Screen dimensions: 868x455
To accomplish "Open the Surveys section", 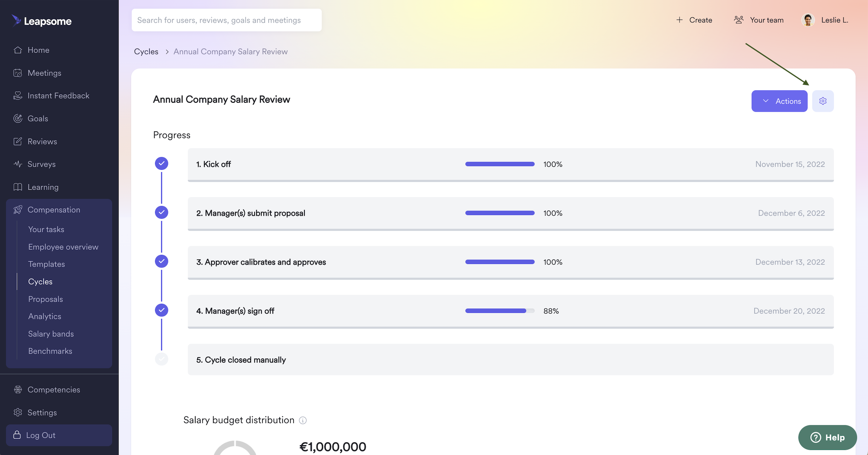I will coord(41,164).
